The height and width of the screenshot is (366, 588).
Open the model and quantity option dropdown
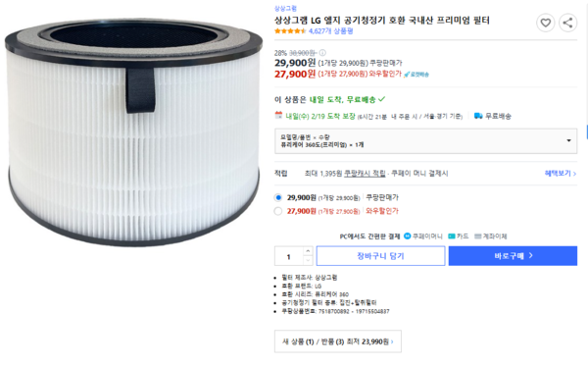(425, 140)
